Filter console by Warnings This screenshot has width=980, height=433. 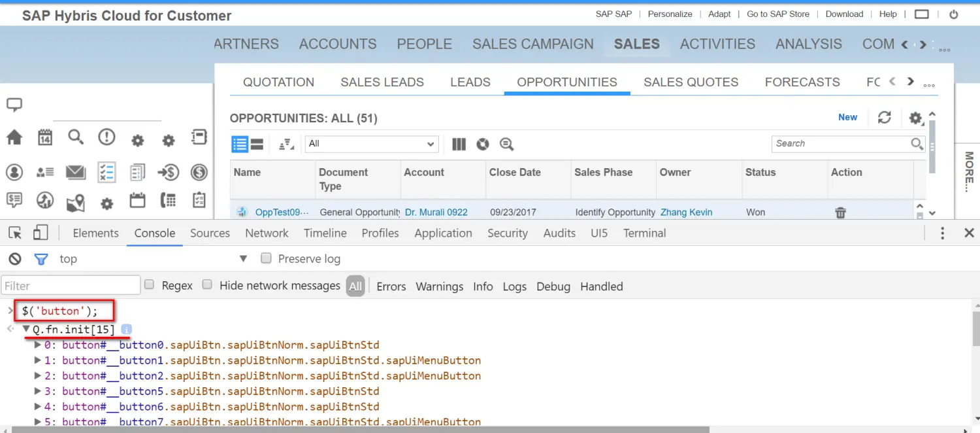tap(440, 286)
